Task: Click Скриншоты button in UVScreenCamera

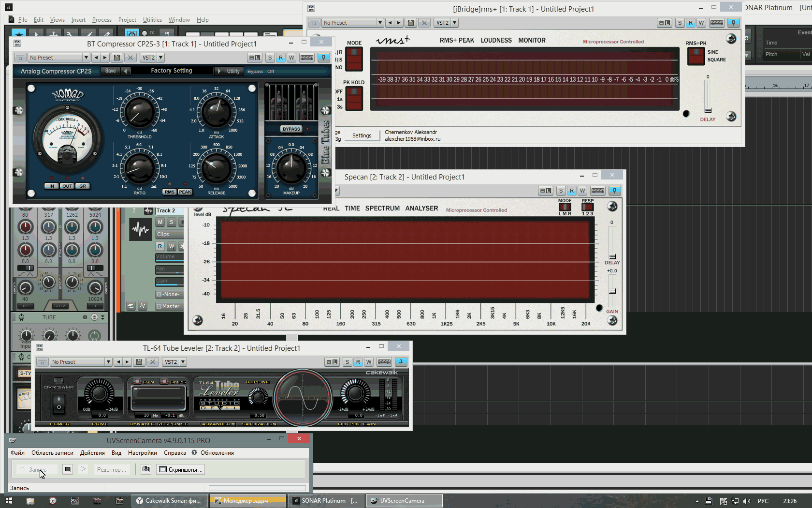Action: coord(181,469)
